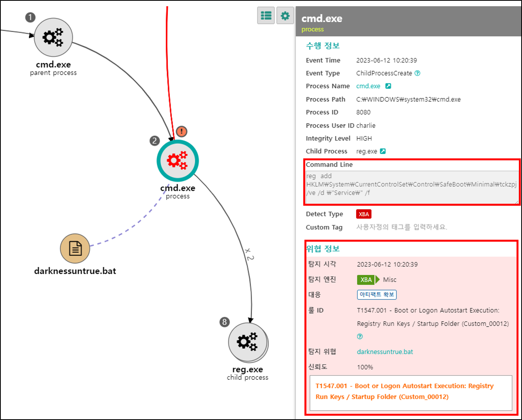Click the number 8 badge on reg.exe
Viewport: 522px width, 420px height.
tap(225, 322)
